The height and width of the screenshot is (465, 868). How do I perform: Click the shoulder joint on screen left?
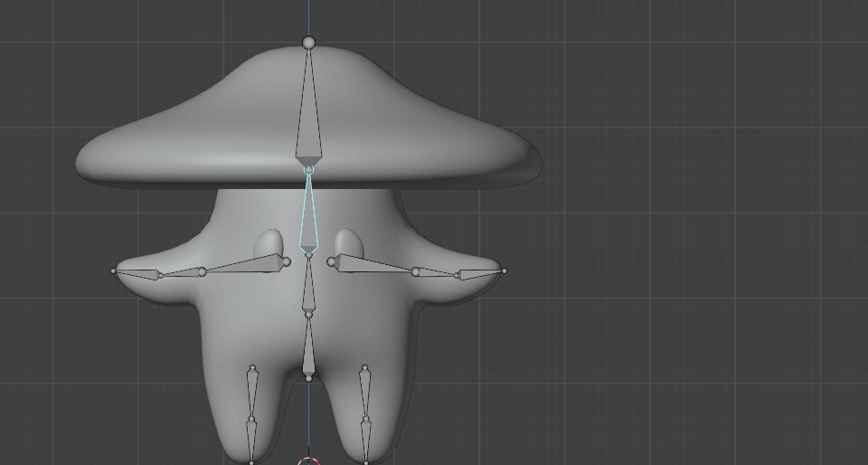click(x=287, y=262)
